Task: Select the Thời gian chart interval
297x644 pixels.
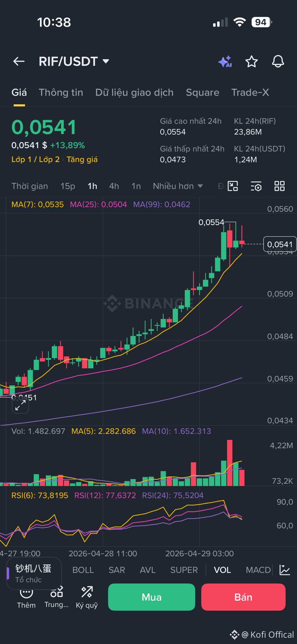Action: click(x=30, y=186)
